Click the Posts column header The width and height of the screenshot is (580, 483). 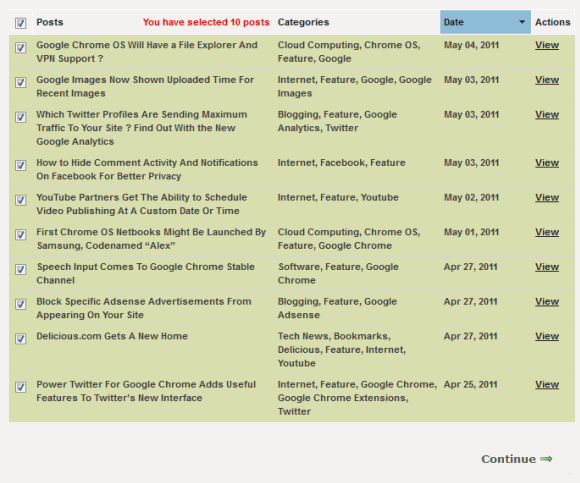(x=50, y=22)
